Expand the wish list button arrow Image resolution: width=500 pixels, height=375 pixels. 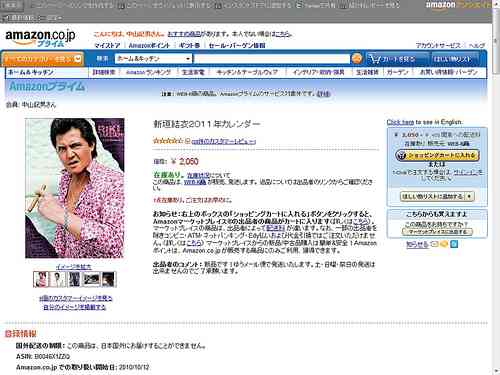[469, 196]
